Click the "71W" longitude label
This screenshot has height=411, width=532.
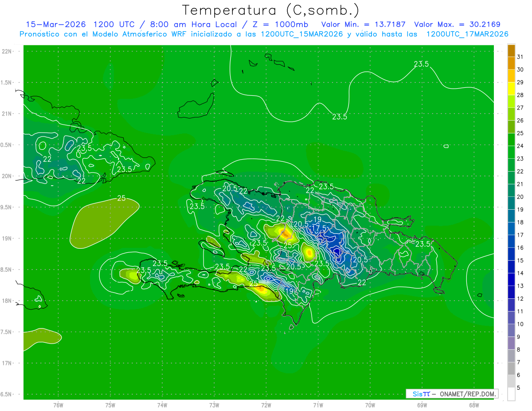tap(318, 405)
